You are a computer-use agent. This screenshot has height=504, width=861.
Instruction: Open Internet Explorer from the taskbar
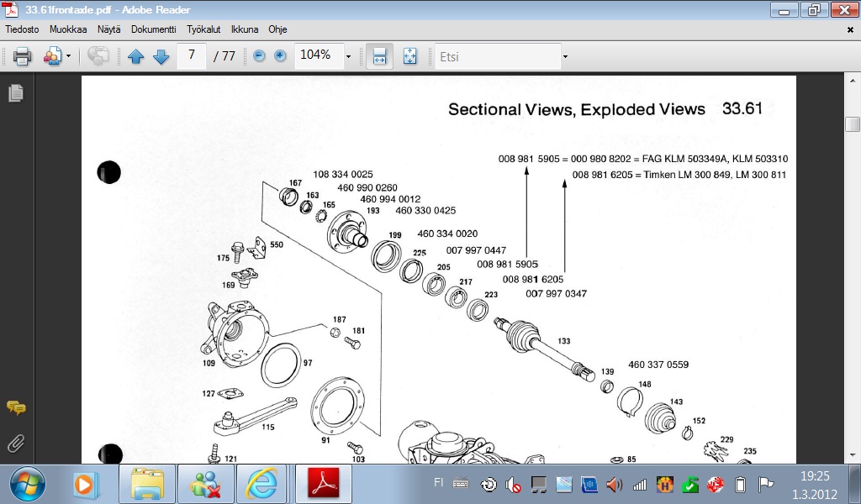point(261,484)
